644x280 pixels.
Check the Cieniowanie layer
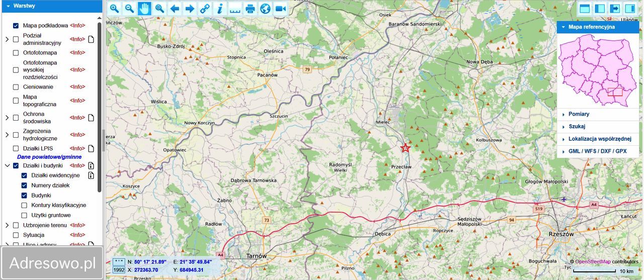pos(16,87)
